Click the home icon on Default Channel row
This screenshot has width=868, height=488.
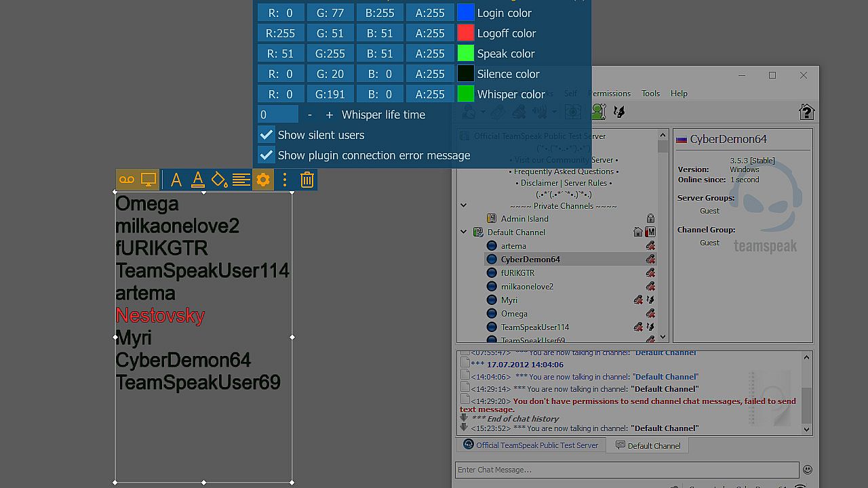click(x=638, y=232)
